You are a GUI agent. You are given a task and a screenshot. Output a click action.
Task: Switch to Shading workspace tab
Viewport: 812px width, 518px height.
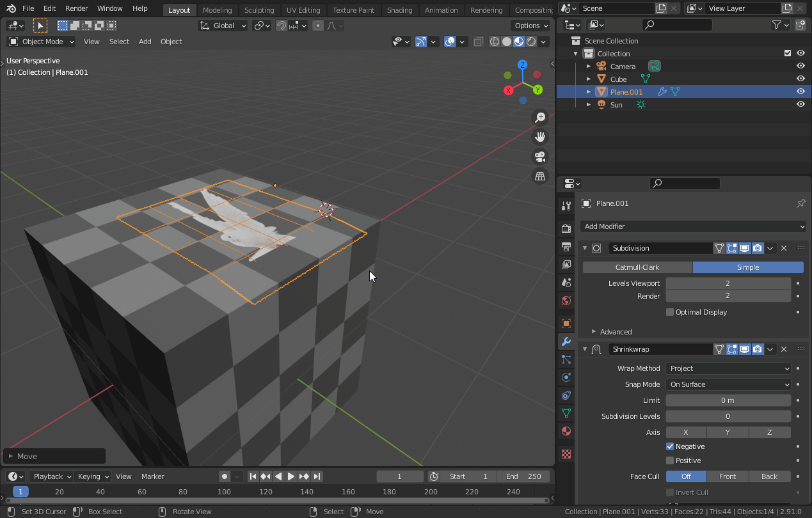click(399, 10)
